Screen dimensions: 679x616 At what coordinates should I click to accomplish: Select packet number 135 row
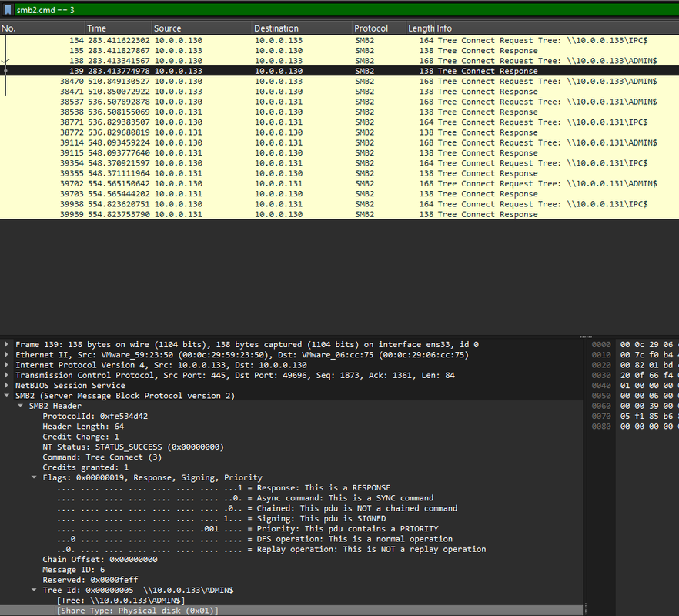point(339,51)
